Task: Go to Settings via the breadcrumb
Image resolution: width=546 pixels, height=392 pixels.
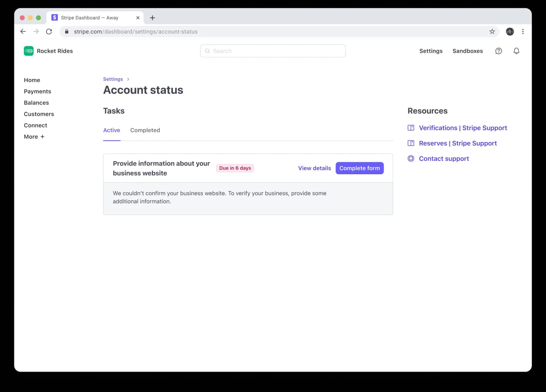Action: (113, 79)
